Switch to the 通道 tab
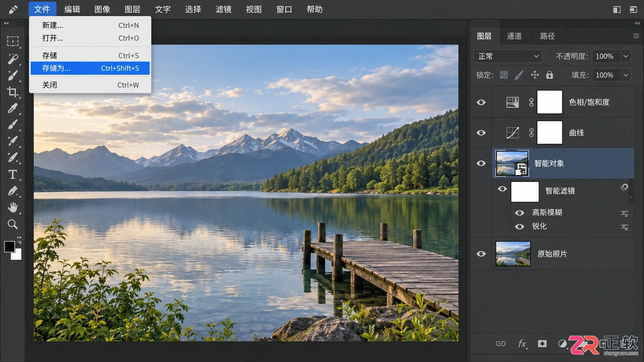Image resolution: width=644 pixels, height=362 pixels. coord(514,36)
